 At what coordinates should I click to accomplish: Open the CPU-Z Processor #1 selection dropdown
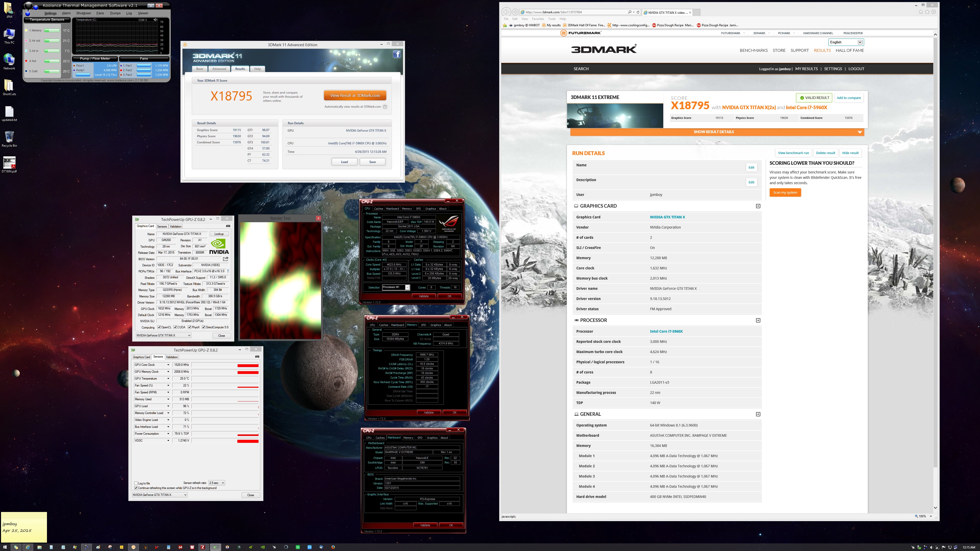click(x=396, y=287)
